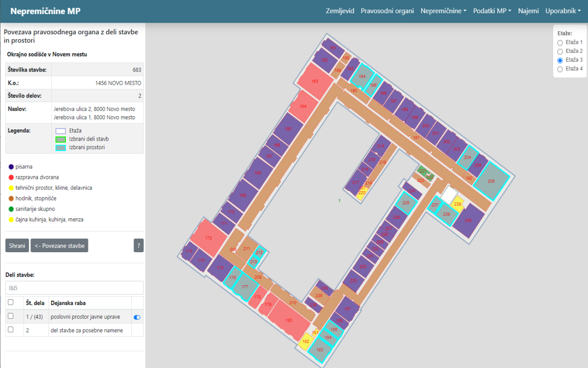Click the Etaža legend box icon

pos(61,131)
